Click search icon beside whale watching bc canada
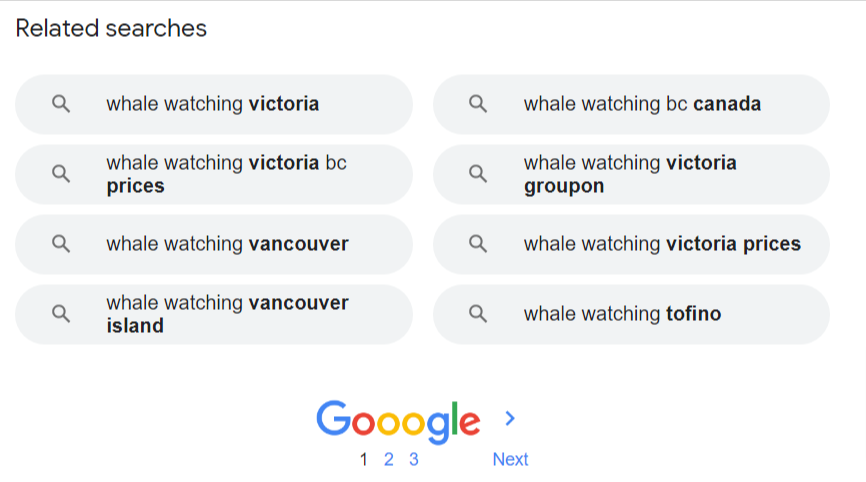 click(478, 104)
